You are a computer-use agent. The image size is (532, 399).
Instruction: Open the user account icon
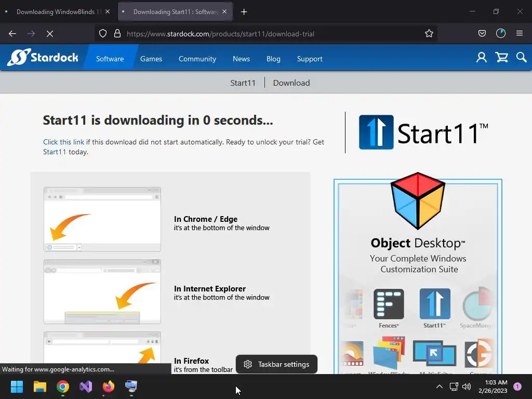click(x=481, y=57)
